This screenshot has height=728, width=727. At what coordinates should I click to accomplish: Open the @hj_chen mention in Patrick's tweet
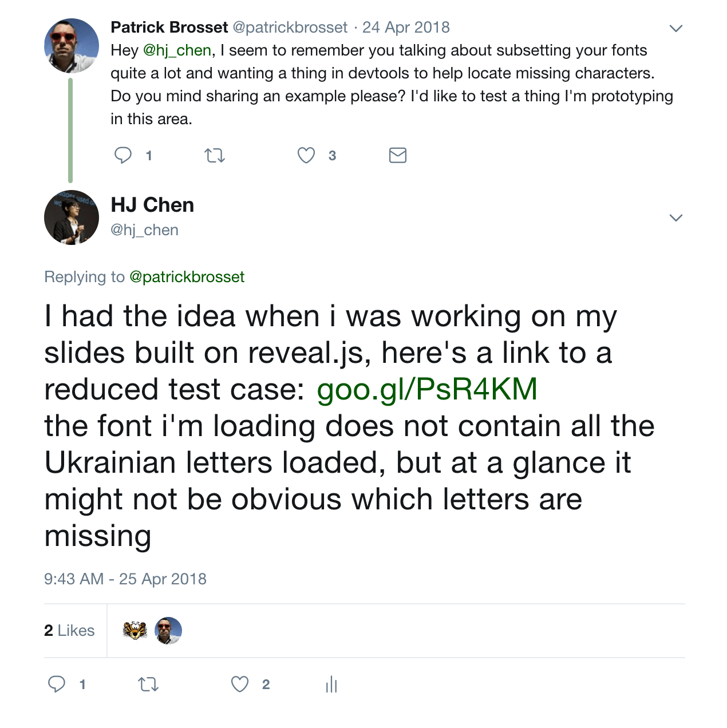point(177,50)
